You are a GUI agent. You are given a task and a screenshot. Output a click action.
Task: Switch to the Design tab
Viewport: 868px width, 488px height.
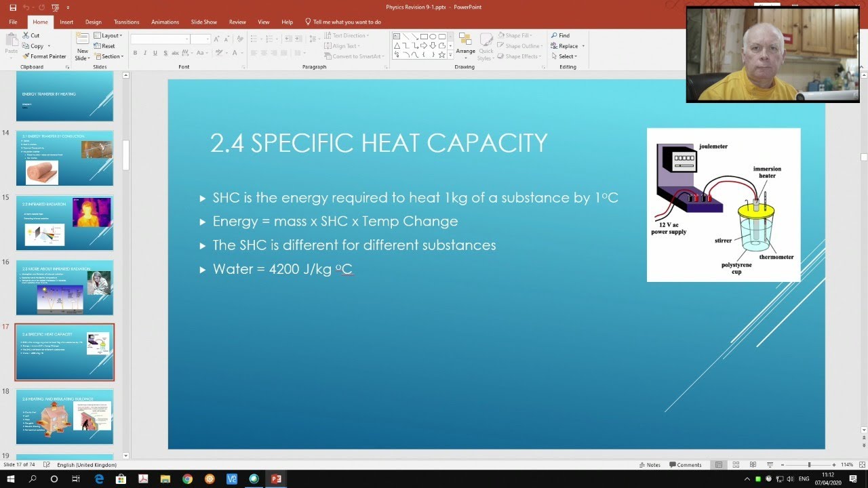(x=94, y=22)
